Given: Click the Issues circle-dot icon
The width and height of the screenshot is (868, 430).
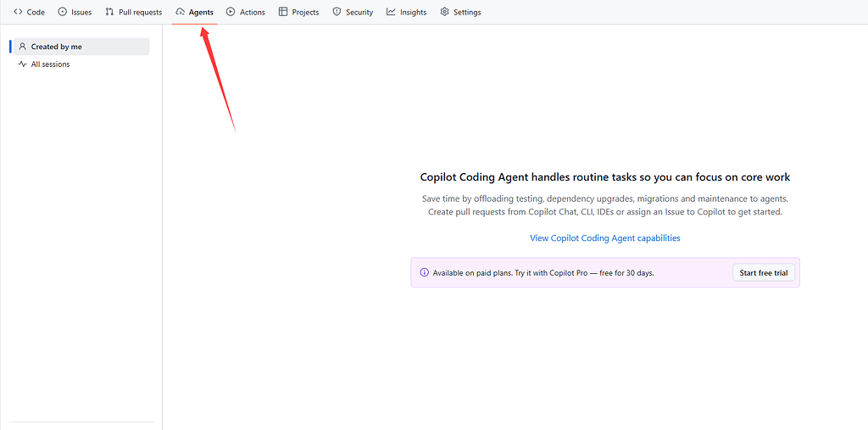Looking at the screenshot, I should pos(63,12).
